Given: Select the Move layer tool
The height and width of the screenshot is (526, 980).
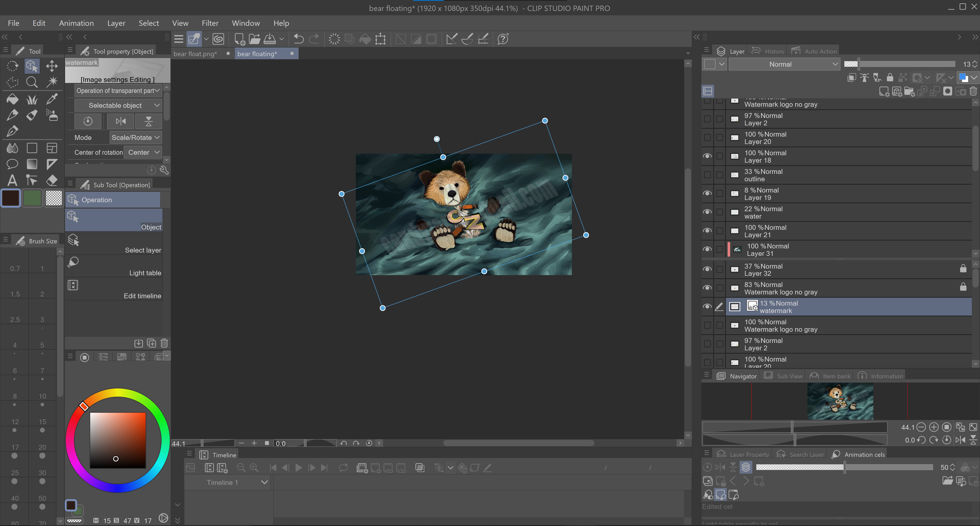Looking at the screenshot, I should point(52,66).
